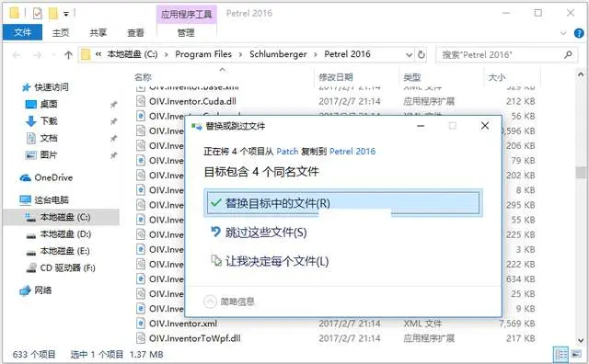Choose Skip these files (S)
Screen dimensions: 589x364
pyautogui.click(x=260, y=233)
